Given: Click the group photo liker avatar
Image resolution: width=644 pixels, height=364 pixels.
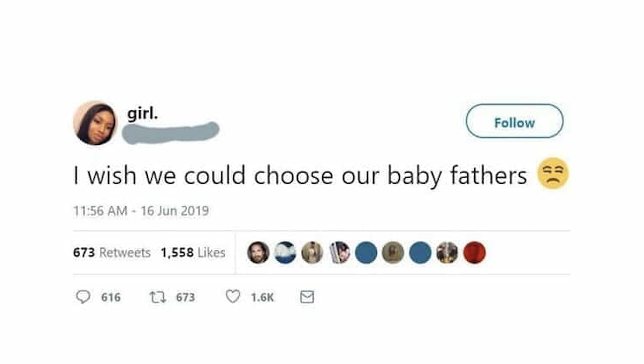Looking at the screenshot, I should click(x=447, y=252).
